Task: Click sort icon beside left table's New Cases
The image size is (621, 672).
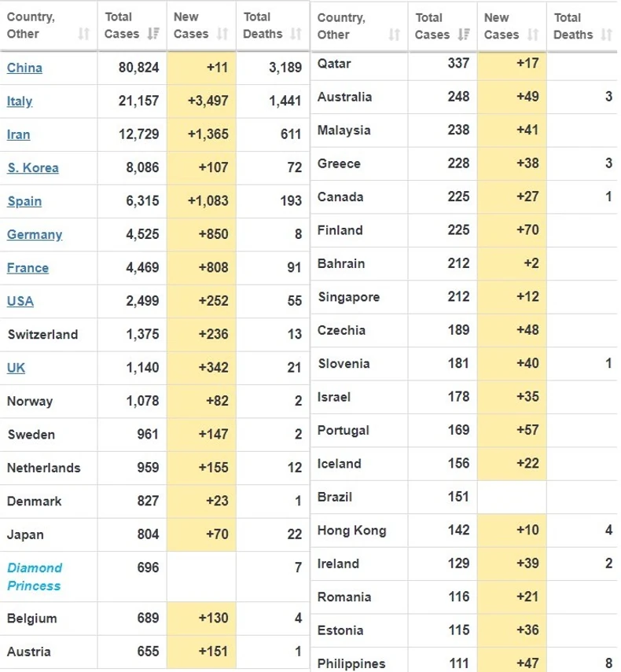Action: coord(222,35)
